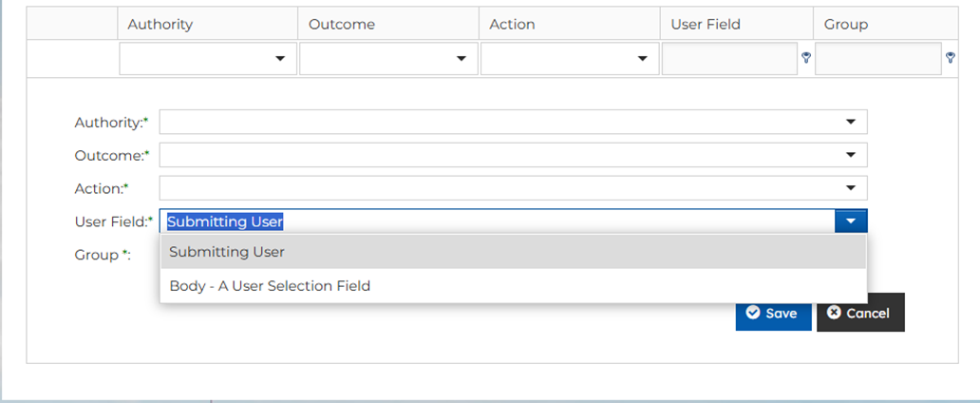Click the X icon on Cancel
This screenshot has height=403, width=980.
pyautogui.click(x=835, y=313)
